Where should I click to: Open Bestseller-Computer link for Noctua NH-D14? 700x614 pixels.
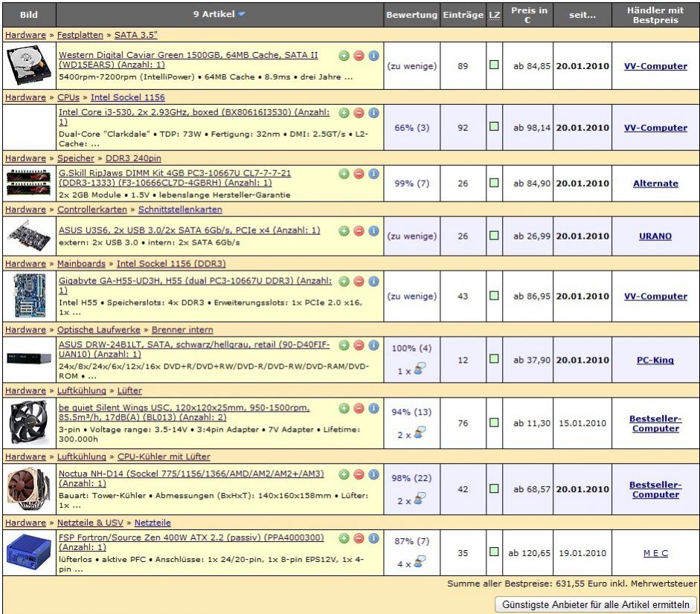tap(655, 490)
